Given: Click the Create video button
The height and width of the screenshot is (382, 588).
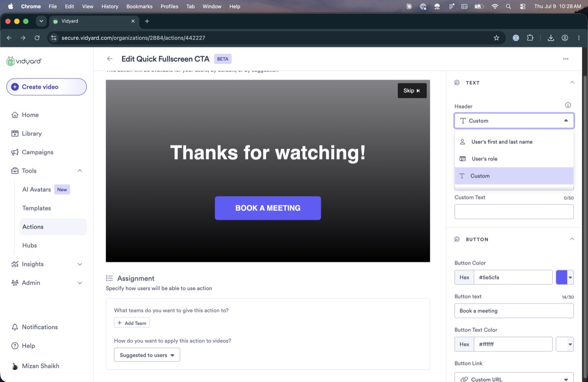Looking at the screenshot, I should tap(47, 87).
